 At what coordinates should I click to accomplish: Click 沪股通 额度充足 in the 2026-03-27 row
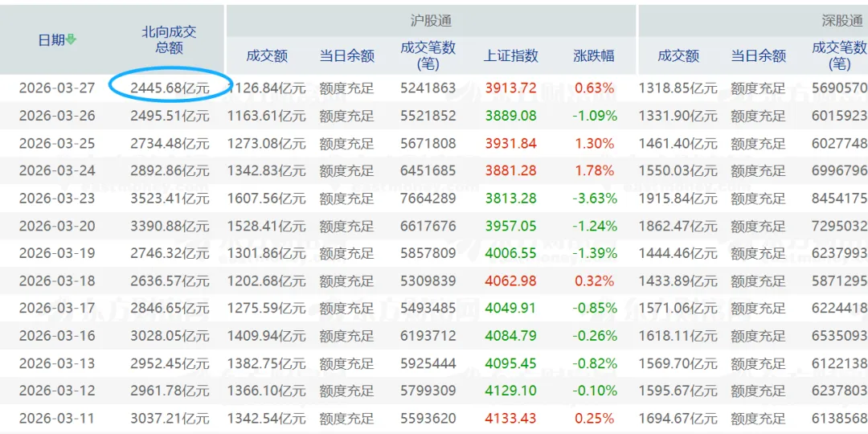(x=347, y=88)
